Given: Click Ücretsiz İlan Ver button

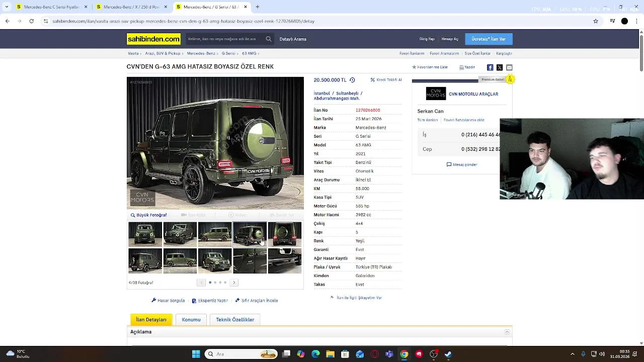Looking at the screenshot, I should pos(489,39).
